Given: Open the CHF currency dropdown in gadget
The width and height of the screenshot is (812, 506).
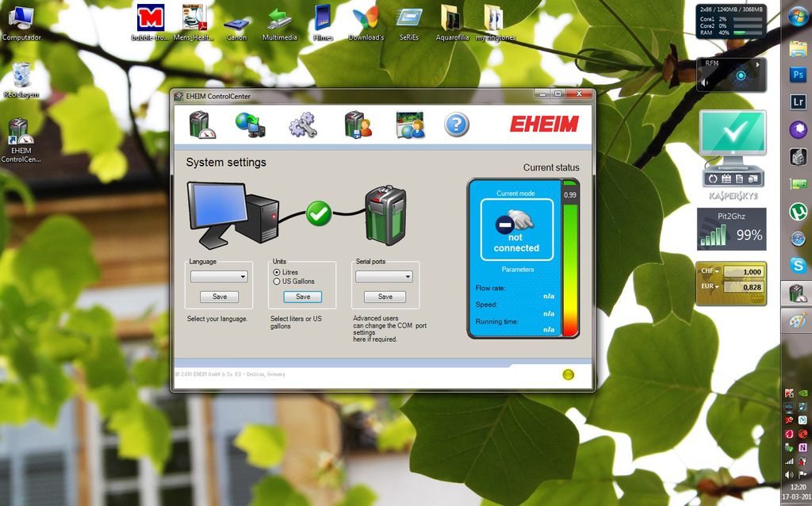Looking at the screenshot, I should coord(708,271).
